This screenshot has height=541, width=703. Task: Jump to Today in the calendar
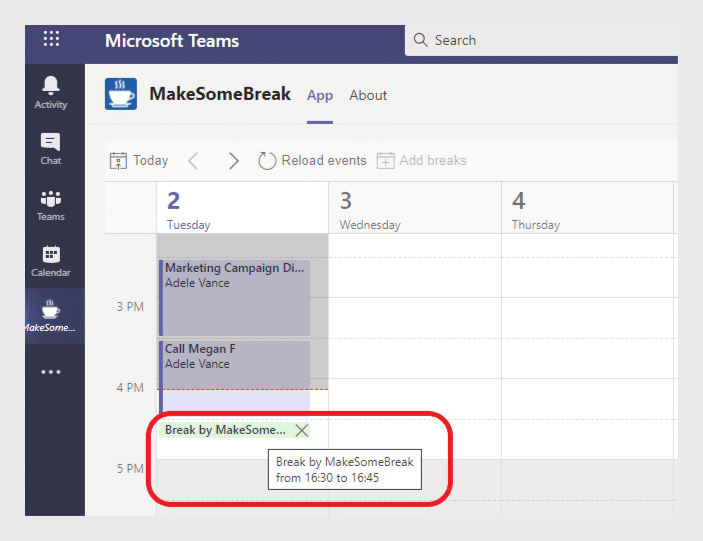(139, 160)
